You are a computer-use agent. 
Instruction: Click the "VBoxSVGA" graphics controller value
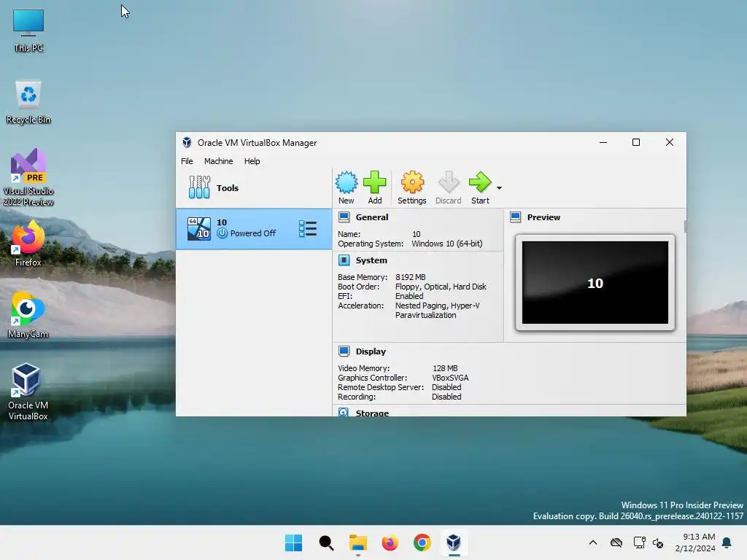(450, 378)
